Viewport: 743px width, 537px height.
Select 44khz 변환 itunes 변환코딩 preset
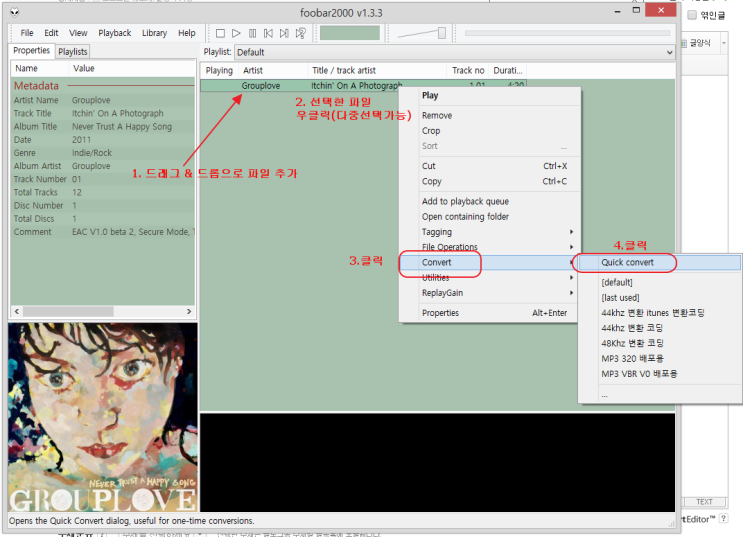(660, 313)
